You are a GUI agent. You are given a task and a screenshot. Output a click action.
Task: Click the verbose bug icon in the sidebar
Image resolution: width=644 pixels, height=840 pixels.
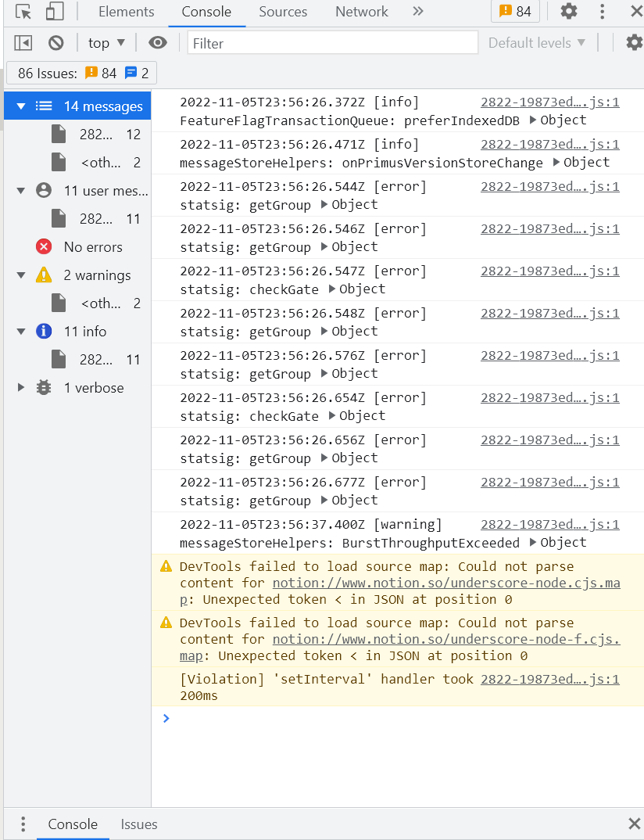coord(45,387)
